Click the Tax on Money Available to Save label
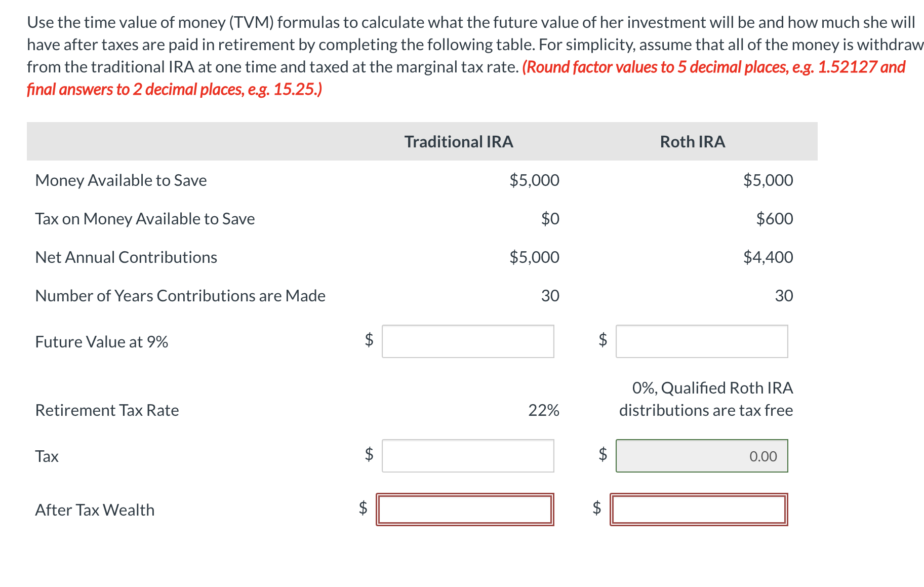924x587 pixels. [145, 219]
